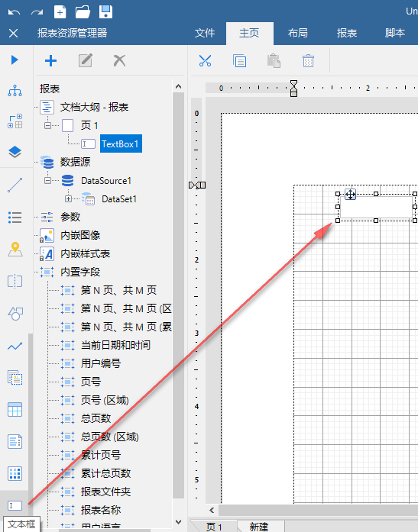Click the hourglass ruler indent marker
Viewport: 418px width, 532px height.
pos(293,89)
